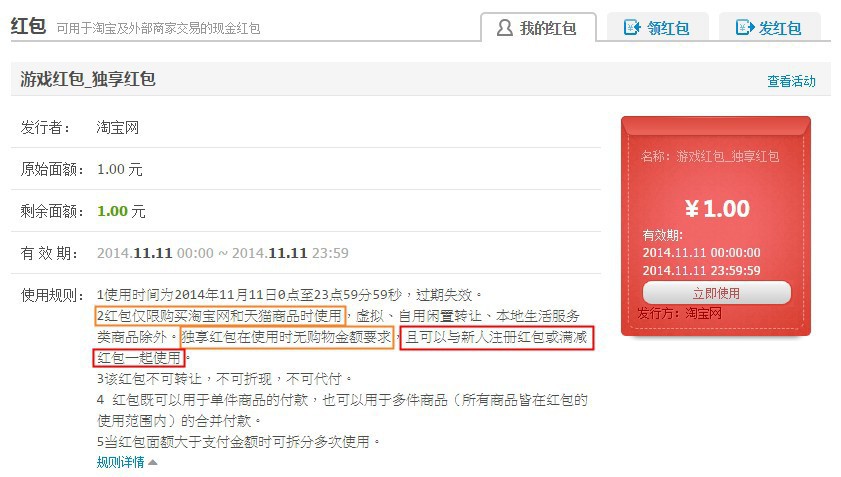Click the 发行方: 淘宝网 text on envelope
The image size is (841, 477).
680,313
